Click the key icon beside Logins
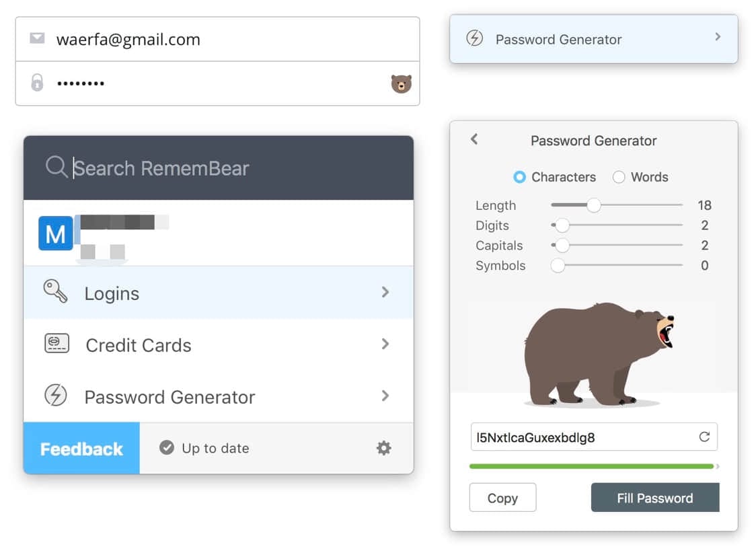This screenshot has height=553, width=756. pos(55,291)
